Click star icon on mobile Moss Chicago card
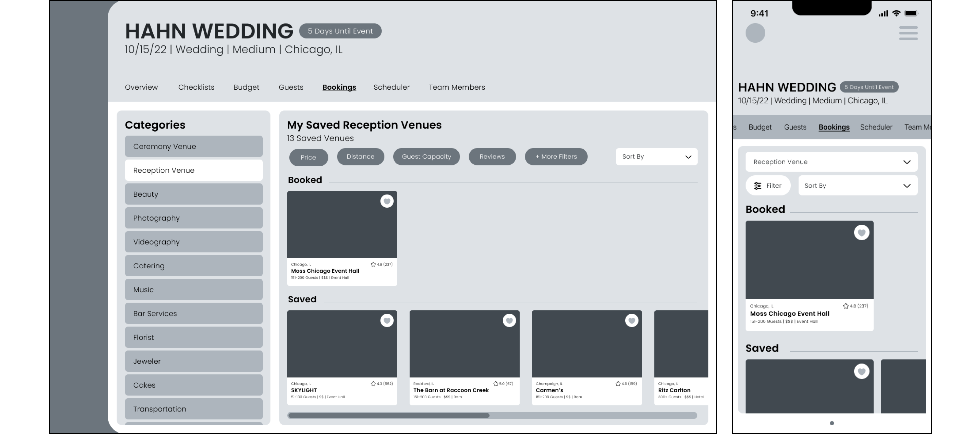This screenshot has width=980, height=434. coord(845,306)
